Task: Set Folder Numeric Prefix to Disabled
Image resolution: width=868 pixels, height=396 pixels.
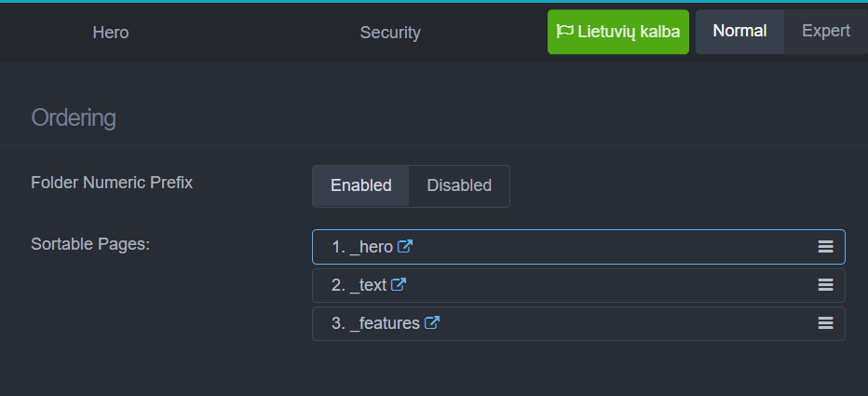Action: (x=459, y=185)
